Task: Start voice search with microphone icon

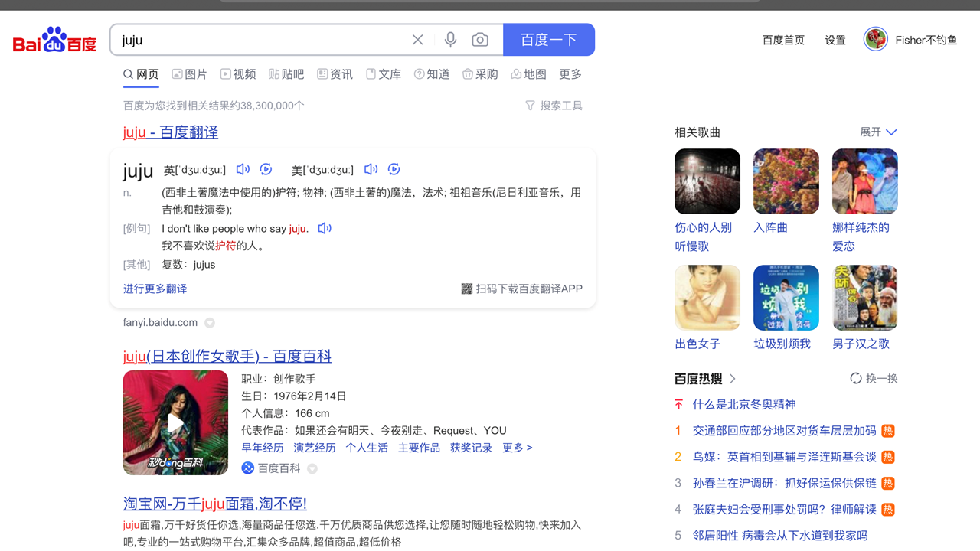Action: click(450, 40)
